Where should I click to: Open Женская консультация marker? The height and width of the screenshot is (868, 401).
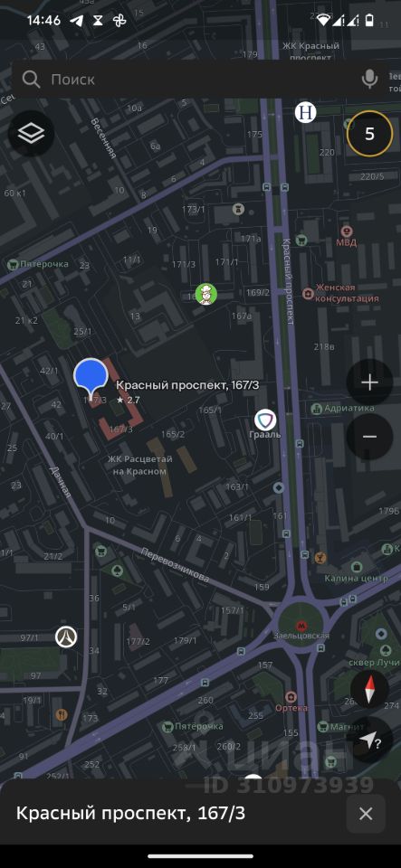pos(308,293)
